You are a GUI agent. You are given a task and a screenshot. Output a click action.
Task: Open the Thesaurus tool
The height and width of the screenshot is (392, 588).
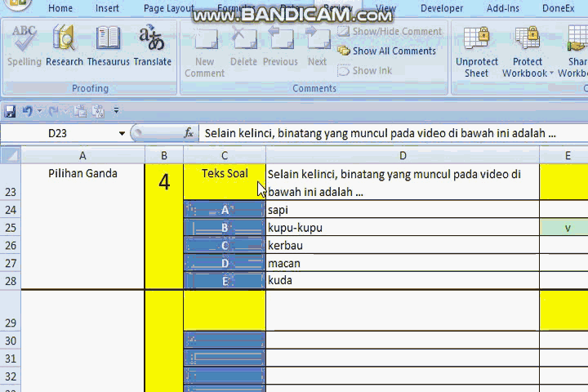108,46
